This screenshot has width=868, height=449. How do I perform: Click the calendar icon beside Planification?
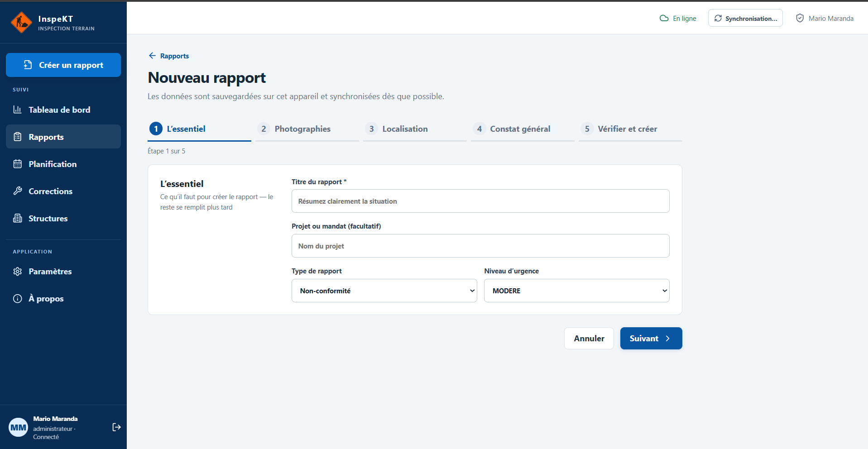[18, 164]
